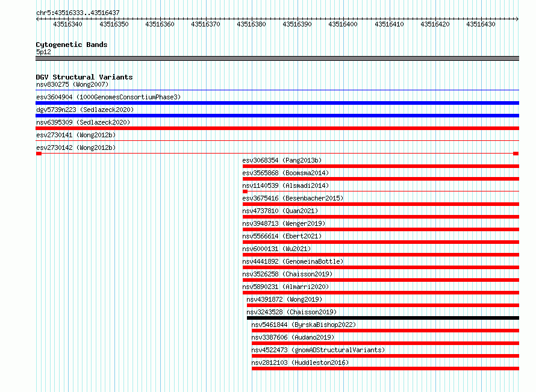Click nsv4391872 (Wong2019) label

284,299
